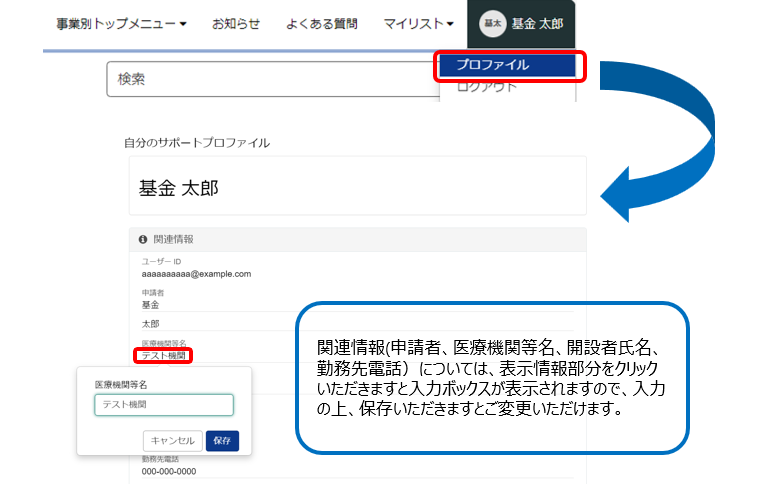Click the given name value 太郎
Image resolution: width=762 pixels, height=484 pixels.
click(x=151, y=324)
